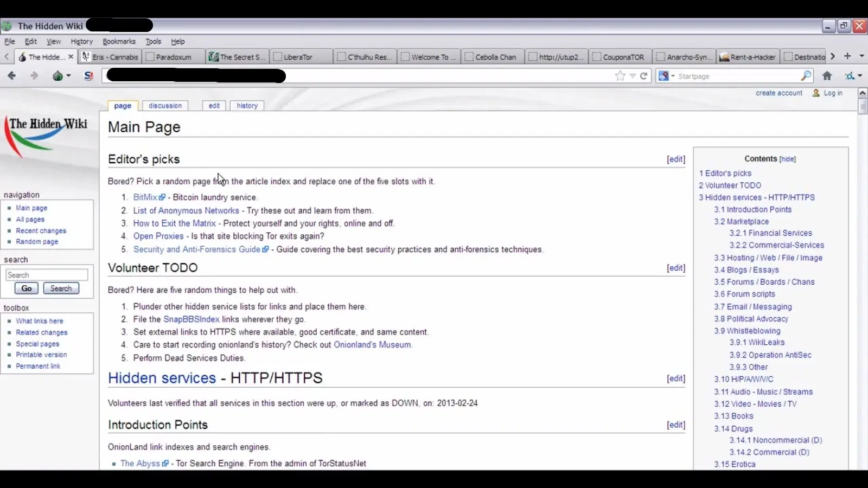Image resolution: width=868 pixels, height=488 pixels.
Task: Open the SnapBBSIndex link
Action: tap(192, 319)
